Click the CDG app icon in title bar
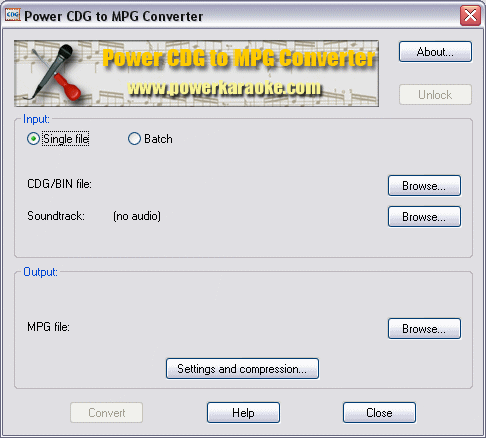The height and width of the screenshot is (438, 486). (x=13, y=15)
